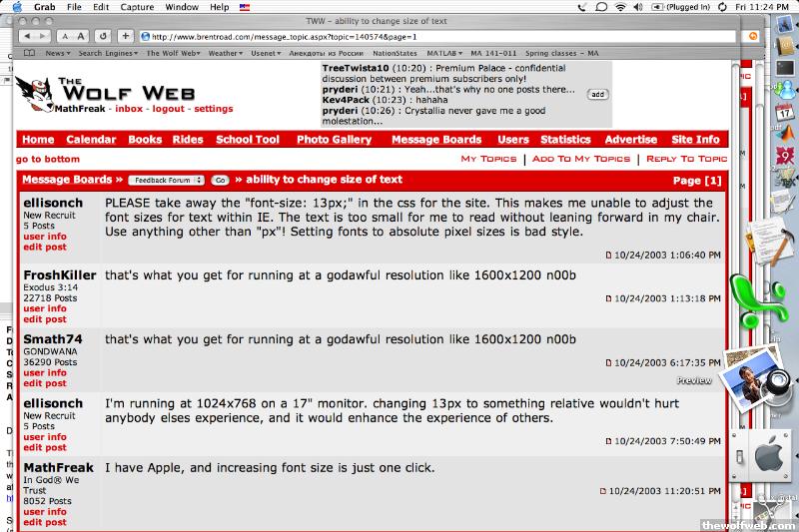This screenshot has width=799, height=532.
Task: Go to the Photo Gallery tab
Action: coord(335,140)
